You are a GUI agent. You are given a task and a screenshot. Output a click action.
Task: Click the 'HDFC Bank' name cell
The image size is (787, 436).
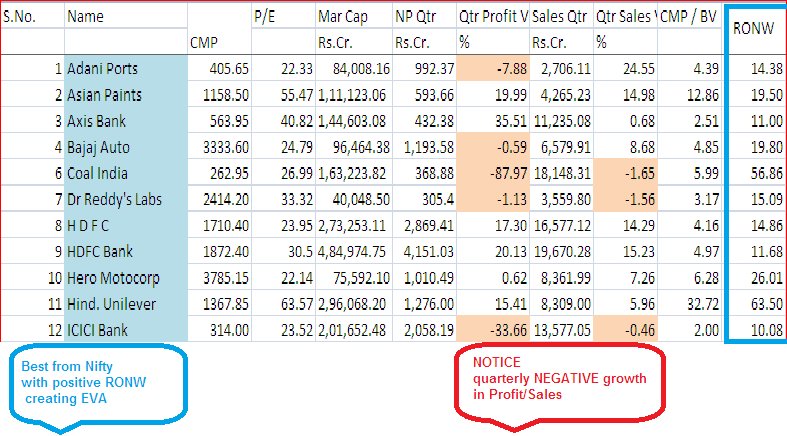(x=126, y=251)
